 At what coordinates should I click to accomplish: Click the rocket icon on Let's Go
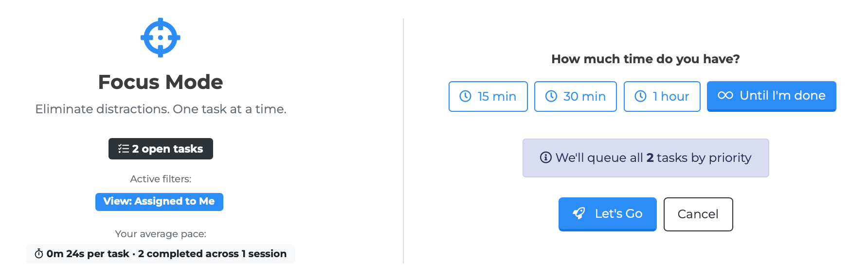tap(579, 213)
